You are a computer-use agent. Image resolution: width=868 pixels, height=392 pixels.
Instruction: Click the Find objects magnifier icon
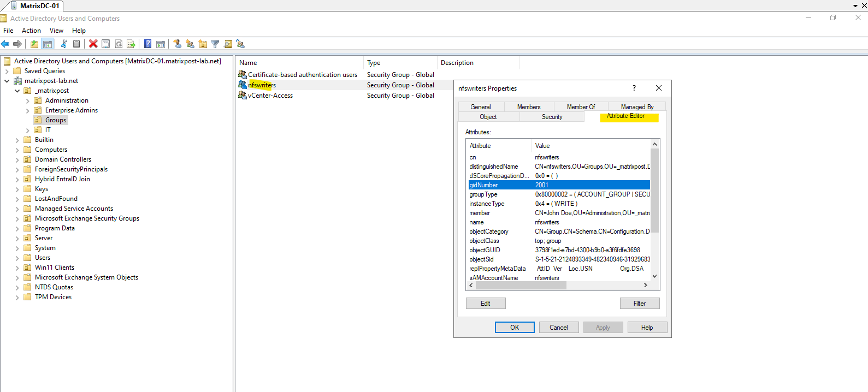[x=228, y=44]
